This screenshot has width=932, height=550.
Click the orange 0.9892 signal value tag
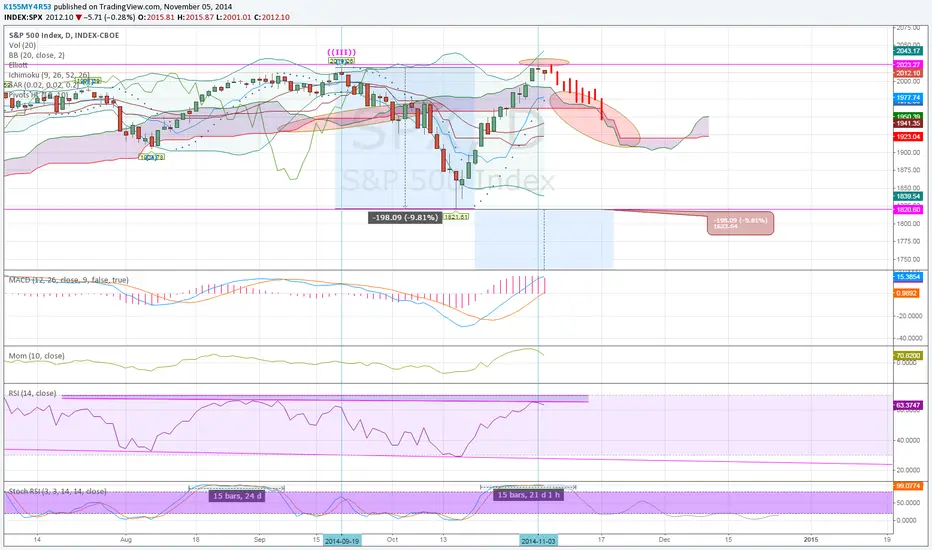(908, 293)
